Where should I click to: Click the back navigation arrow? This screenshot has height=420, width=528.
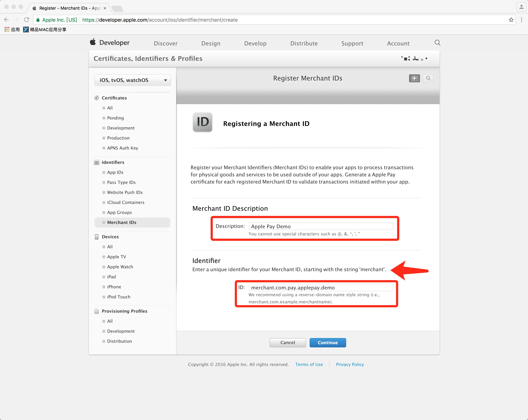(7, 20)
